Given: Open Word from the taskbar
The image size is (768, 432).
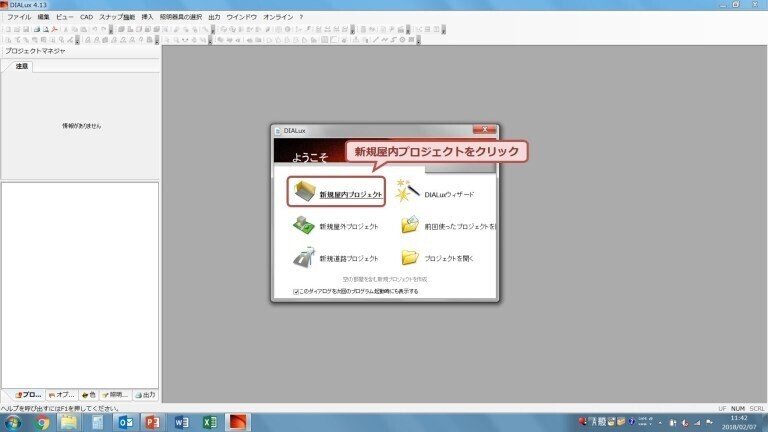Looking at the screenshot, I should pyautogui.click(x=181, y=422).
